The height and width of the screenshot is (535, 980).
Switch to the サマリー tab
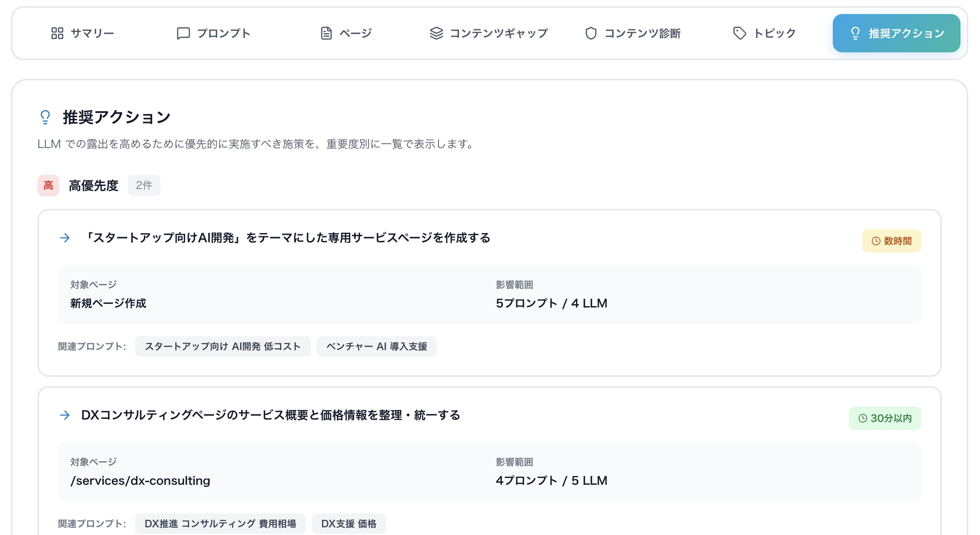(x=82, y=33)
